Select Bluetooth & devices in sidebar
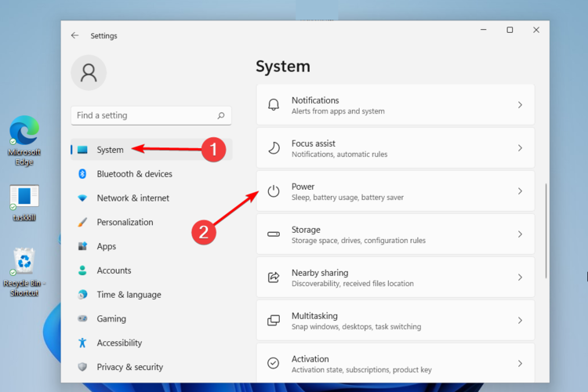 (x=134, y=174)
